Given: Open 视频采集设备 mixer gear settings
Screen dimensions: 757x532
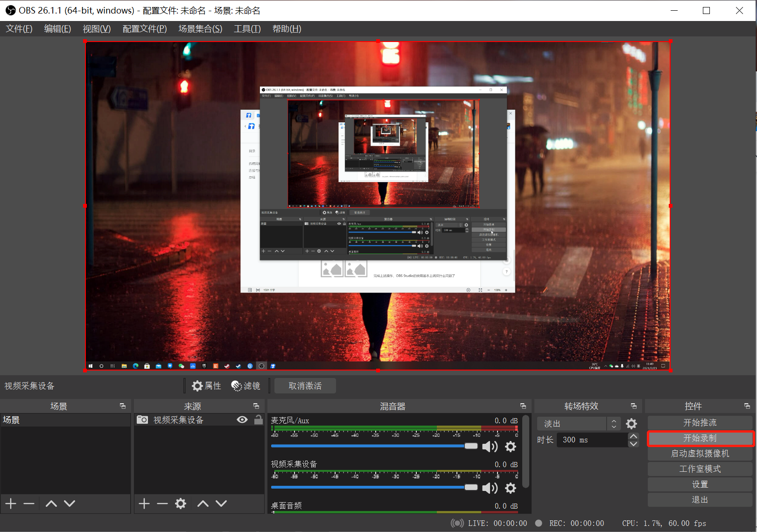Looking at the screenshot, I should point(511,488).
